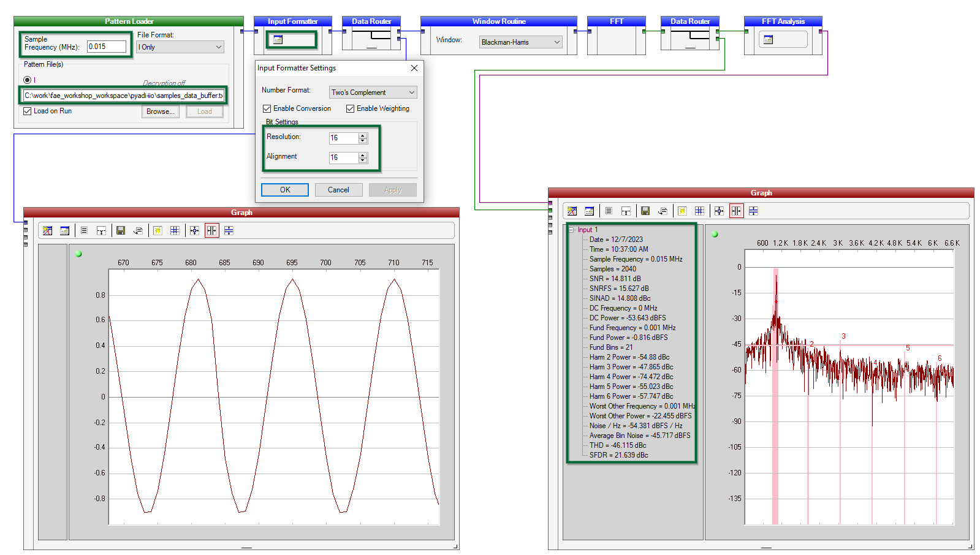Select the vertical zoom tool in the time-domain graph toolbar
Image resolution: width=980 pixels, height=555 pixels.
(229, 230)
